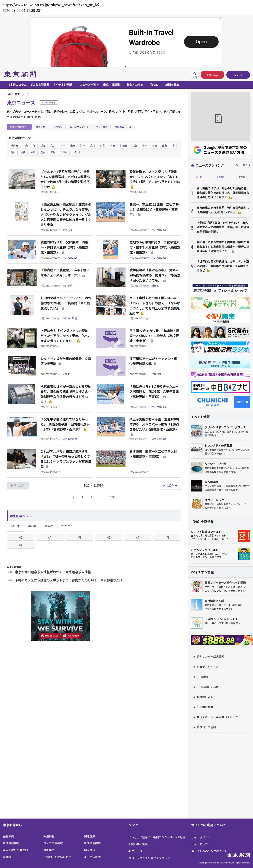Click the ad options icon on top ad
This screenshot has width=253, height=868.
[221, 19]
